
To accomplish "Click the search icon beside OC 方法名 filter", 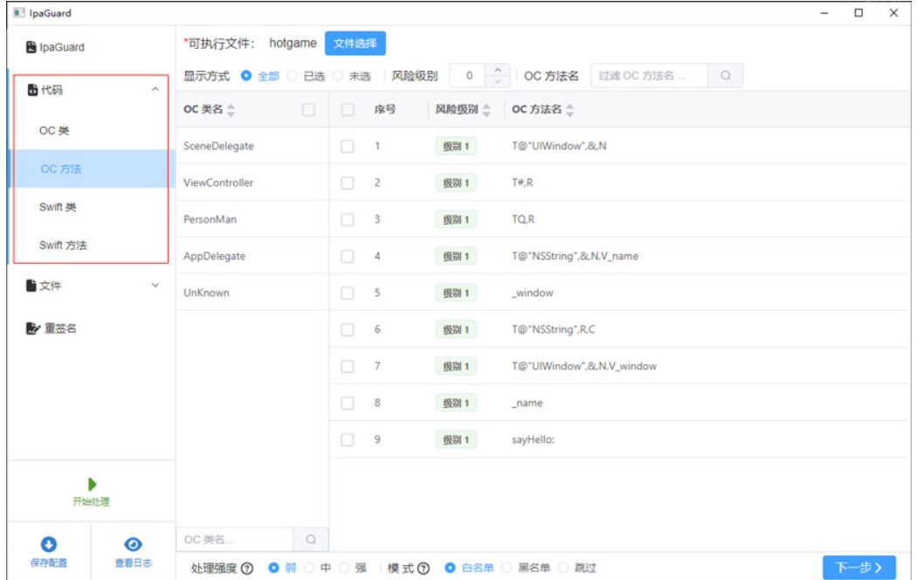I will pyautogui.click(x=726, y=75).
